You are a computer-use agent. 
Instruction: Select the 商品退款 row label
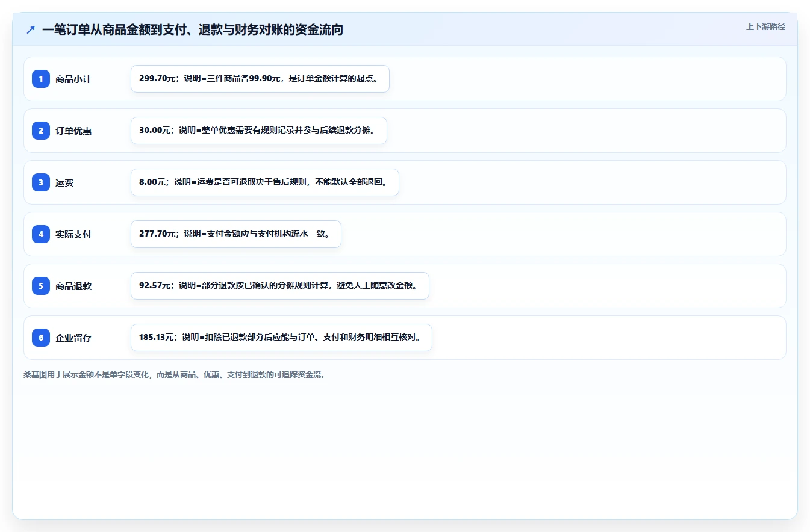click(73, 286)
